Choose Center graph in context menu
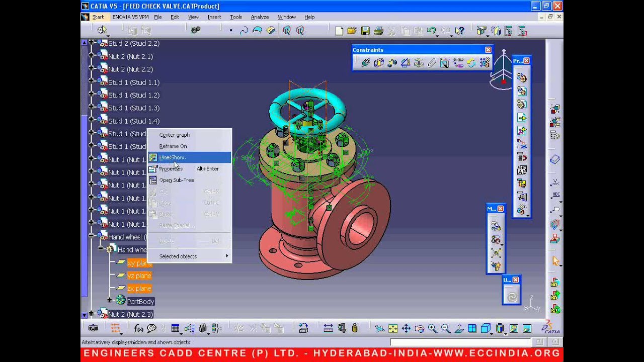Screen dimensions: 644x362 (175, 135)
